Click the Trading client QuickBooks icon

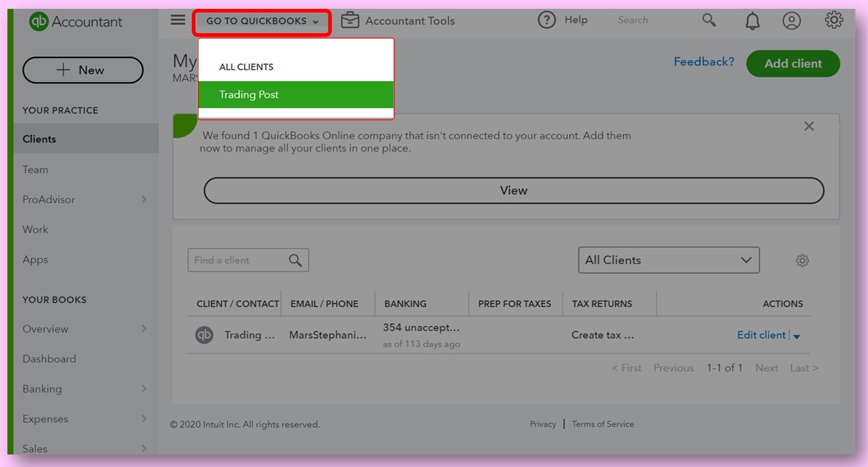(x=204, y=335)
